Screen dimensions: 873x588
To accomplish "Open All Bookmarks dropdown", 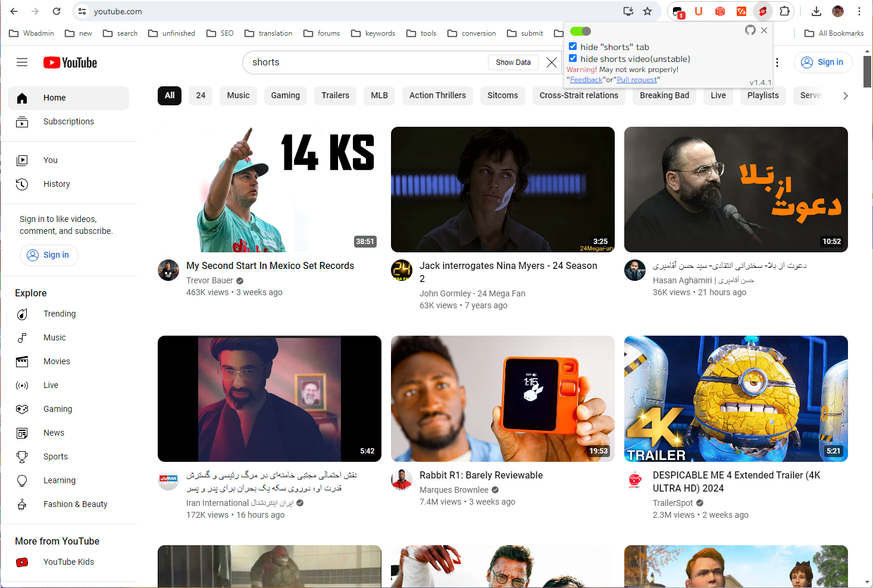I will pos(834,33).
